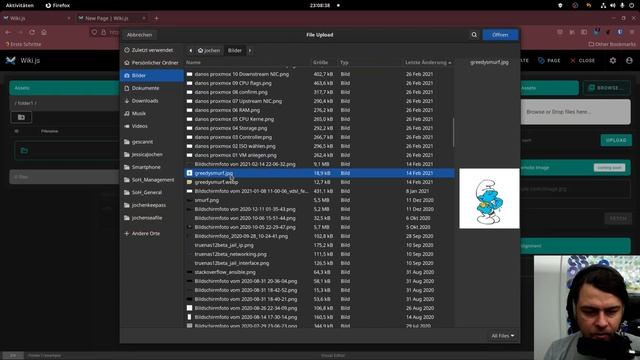The width and height of the screenshot is (640, 360).
Task: Open the All Files filter dropdown
Action: [x=502, y=336]
